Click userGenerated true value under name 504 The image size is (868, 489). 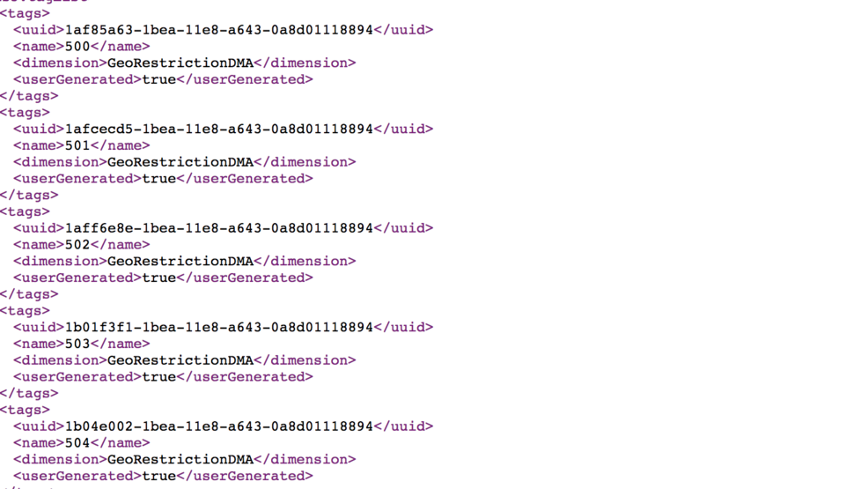(x=158, y=477)
